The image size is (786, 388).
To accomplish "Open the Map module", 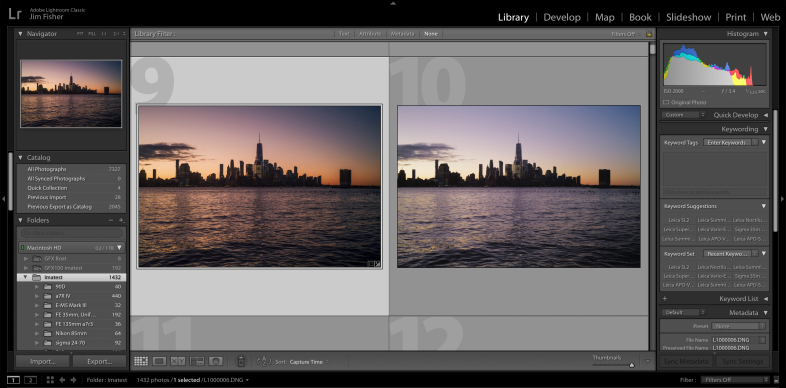I will tap(605, 17).
